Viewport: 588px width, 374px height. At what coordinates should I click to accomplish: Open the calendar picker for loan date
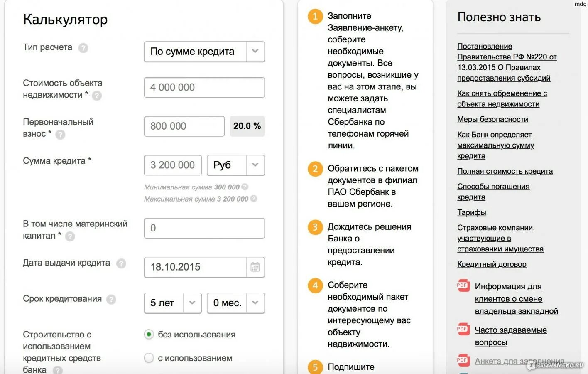click(255, 267)
